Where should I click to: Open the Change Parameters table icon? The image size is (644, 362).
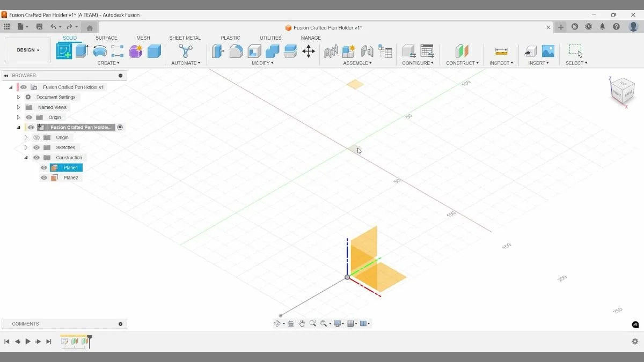(427, 51)
